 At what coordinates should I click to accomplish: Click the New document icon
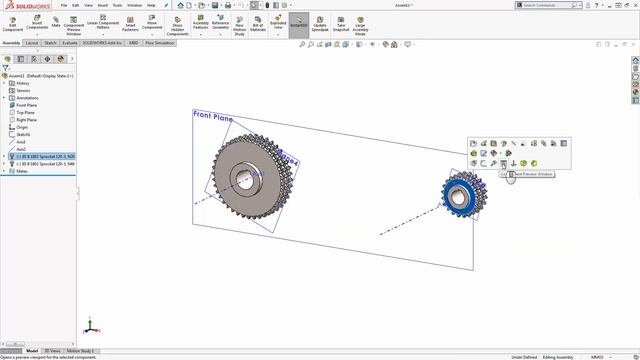tap(189, 5)
